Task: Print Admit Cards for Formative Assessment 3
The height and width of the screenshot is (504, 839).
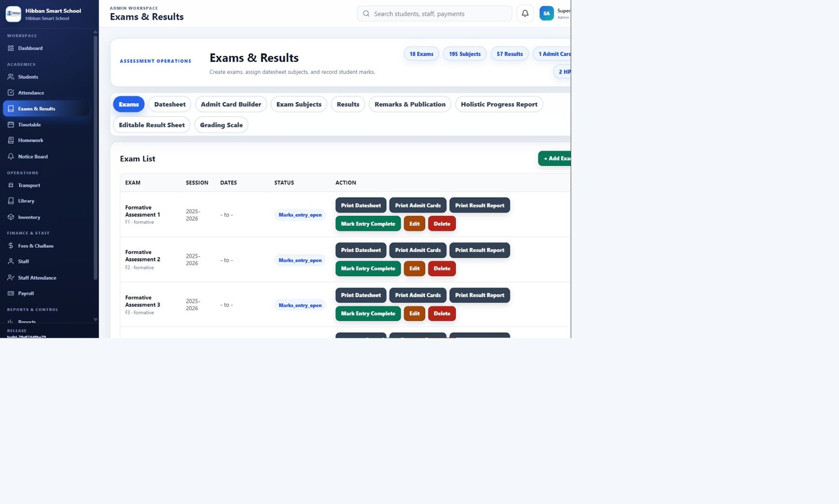Action: point(418,295)
